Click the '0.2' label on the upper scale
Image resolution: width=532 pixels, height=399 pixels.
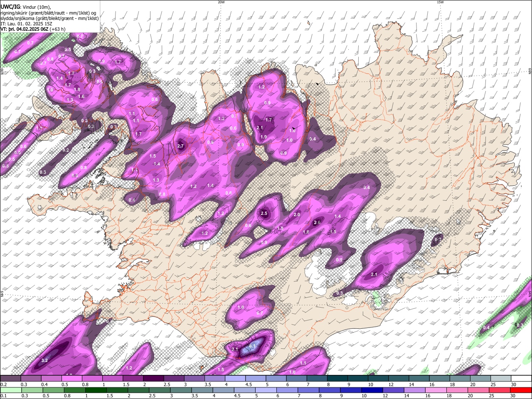(x=3, y=384)
